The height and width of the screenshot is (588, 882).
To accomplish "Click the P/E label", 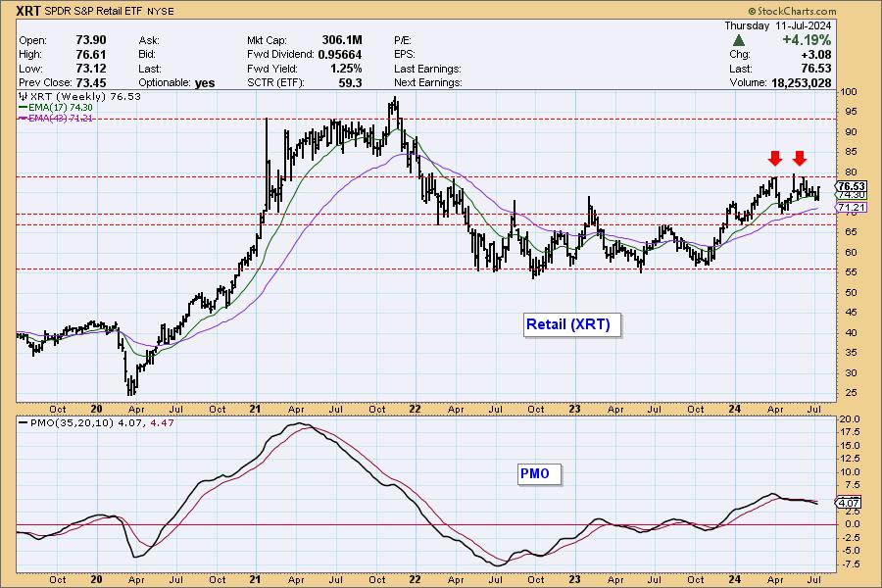I will coord(403,40).
